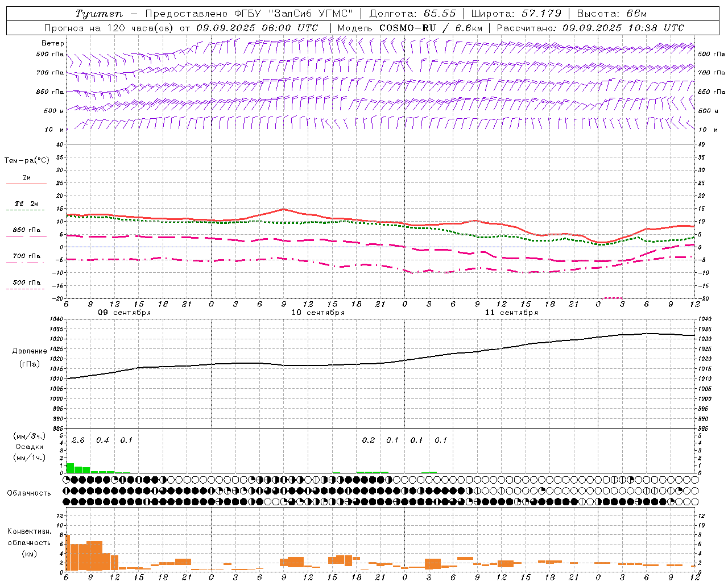The image size is (728, 582).
Task: Click the computed time "09.09.2025 10:38 UTC"
Action: 623,28
